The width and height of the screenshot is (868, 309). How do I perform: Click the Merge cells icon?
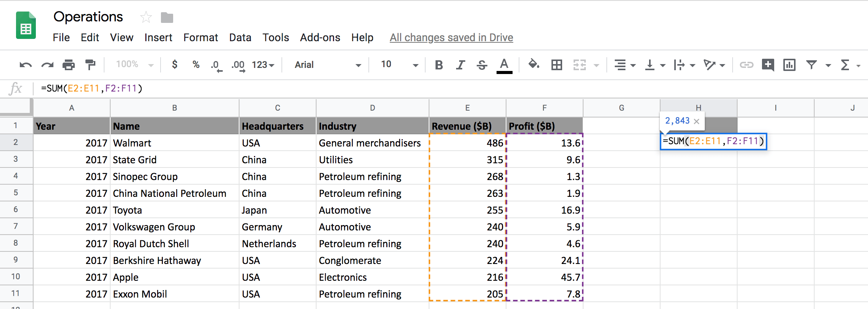tap(580, 65)
